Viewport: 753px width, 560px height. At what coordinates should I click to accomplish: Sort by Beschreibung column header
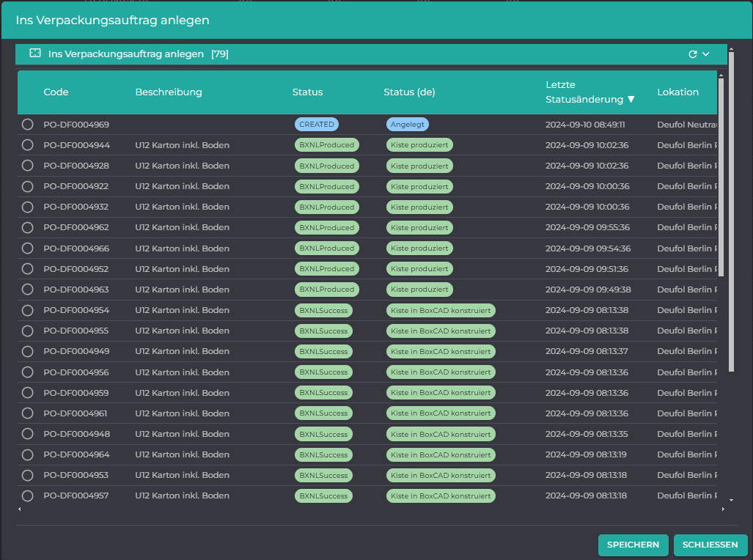(x=169, y=92)
